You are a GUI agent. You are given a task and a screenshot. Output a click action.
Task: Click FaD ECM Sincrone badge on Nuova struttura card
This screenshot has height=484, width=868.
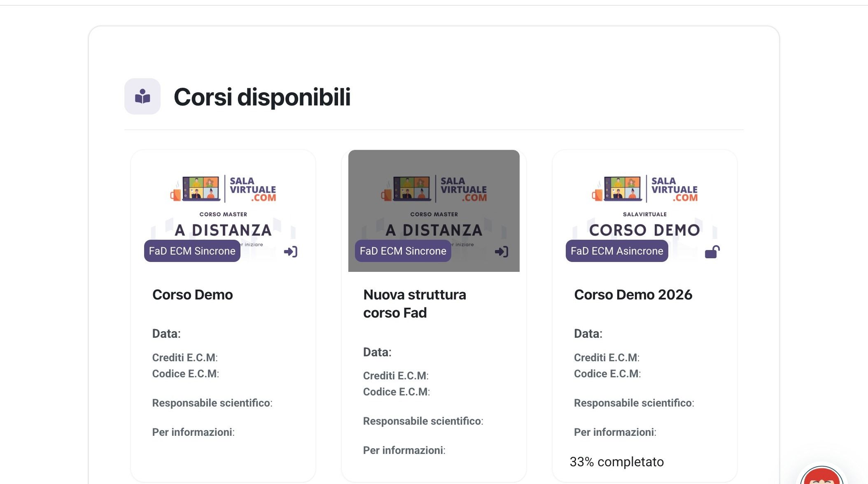[x=403, y=251]
